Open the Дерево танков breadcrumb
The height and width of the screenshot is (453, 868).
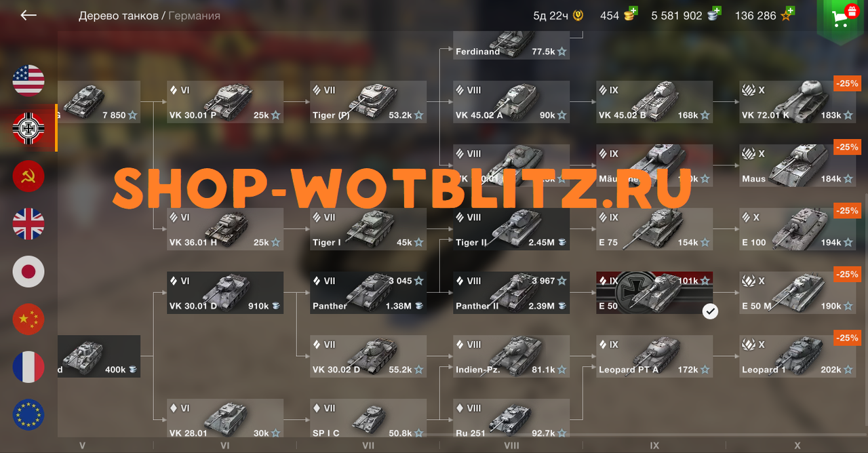pos(118,16)
